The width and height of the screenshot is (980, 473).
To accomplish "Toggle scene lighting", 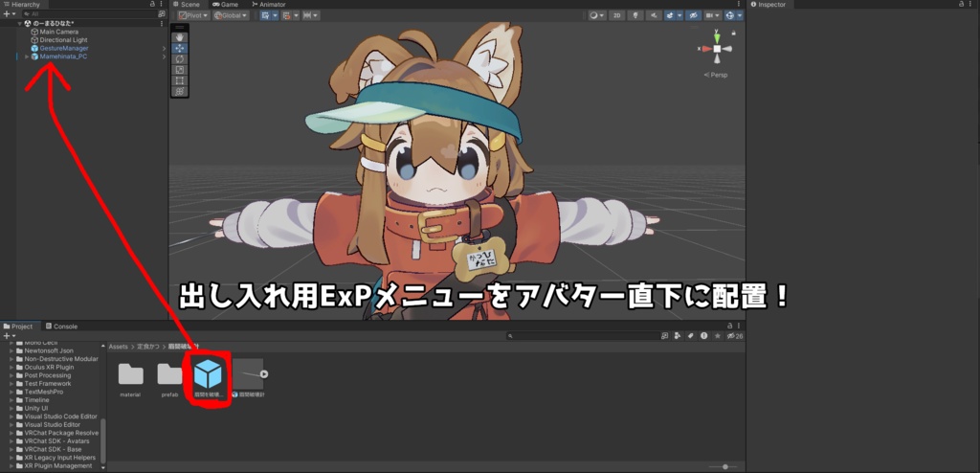I will (x=635, y=15).
